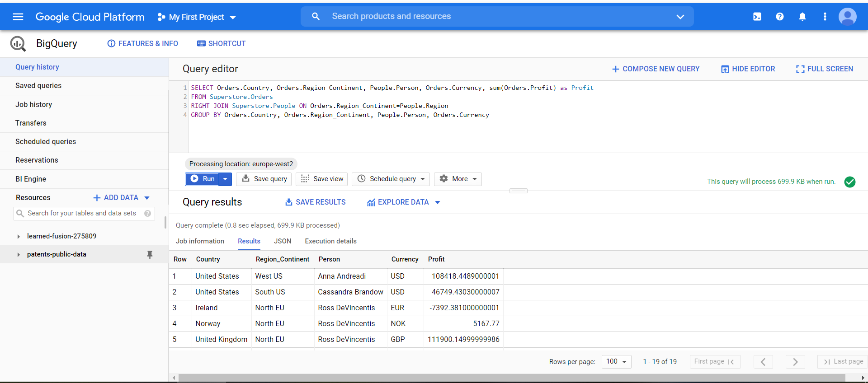Open SHORTCUT link
The width and height of the screenshot is (868, 383).
[222, 43]
